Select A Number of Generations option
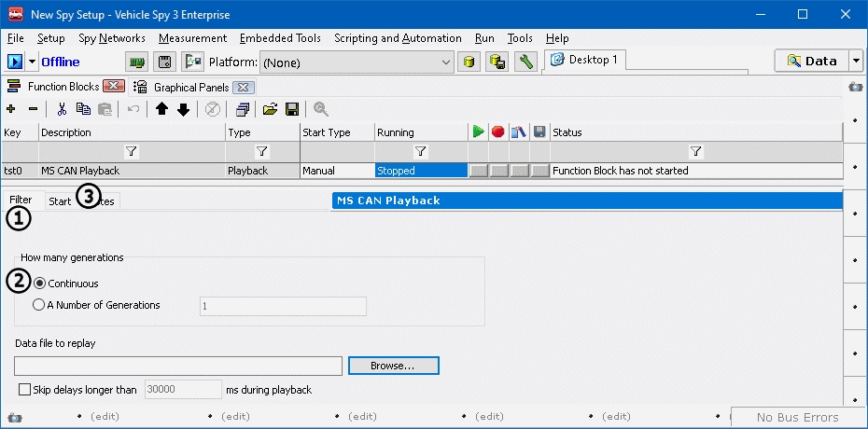Image resolution: width=868 pixels, height=429 pixels. tap(39, 305)
